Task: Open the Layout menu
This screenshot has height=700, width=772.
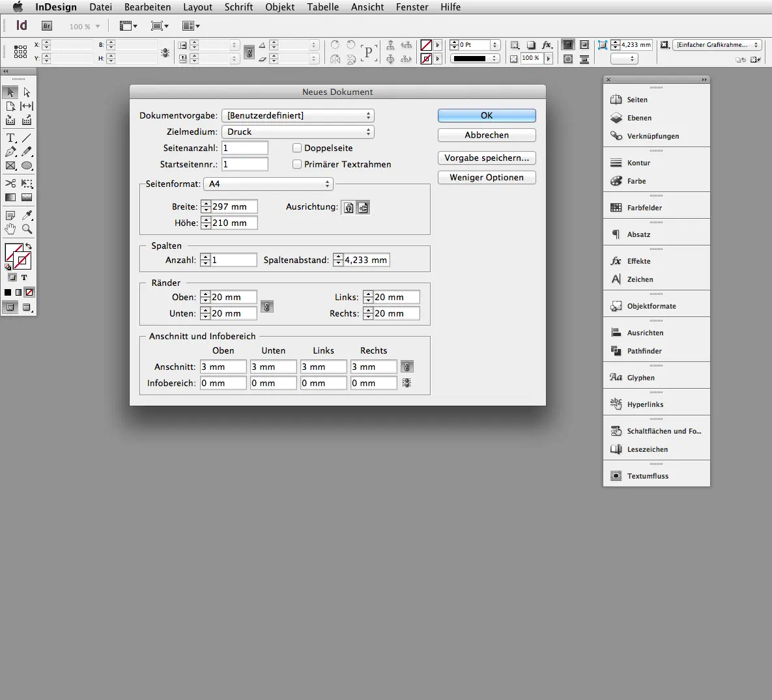Action: pyautogui.click(x=197, y=7)
